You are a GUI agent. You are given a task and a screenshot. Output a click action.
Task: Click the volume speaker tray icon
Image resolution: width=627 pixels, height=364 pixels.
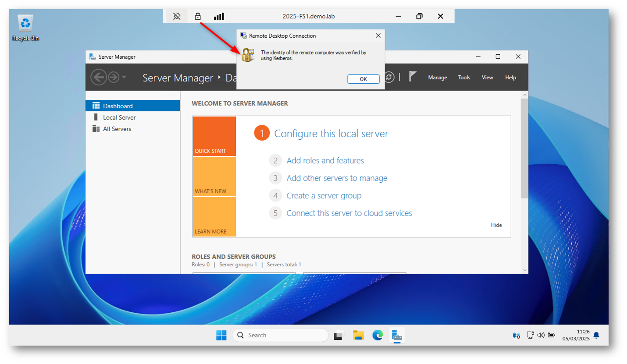[541, 335]
